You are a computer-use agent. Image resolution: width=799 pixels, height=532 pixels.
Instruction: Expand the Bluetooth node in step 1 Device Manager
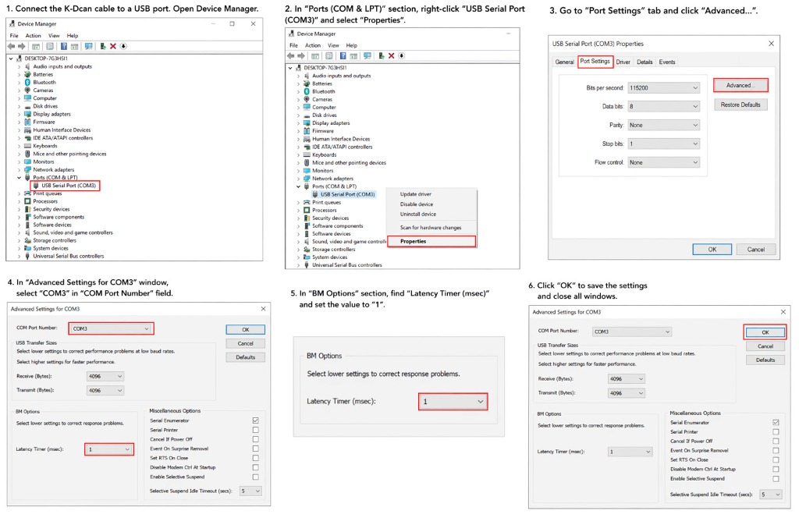[20, 83]
